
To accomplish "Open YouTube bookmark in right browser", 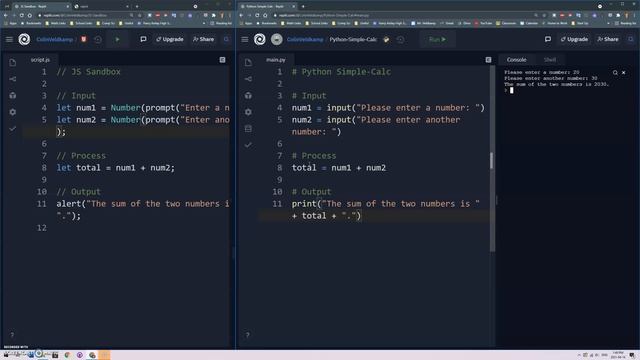I will tap(484, 24).
